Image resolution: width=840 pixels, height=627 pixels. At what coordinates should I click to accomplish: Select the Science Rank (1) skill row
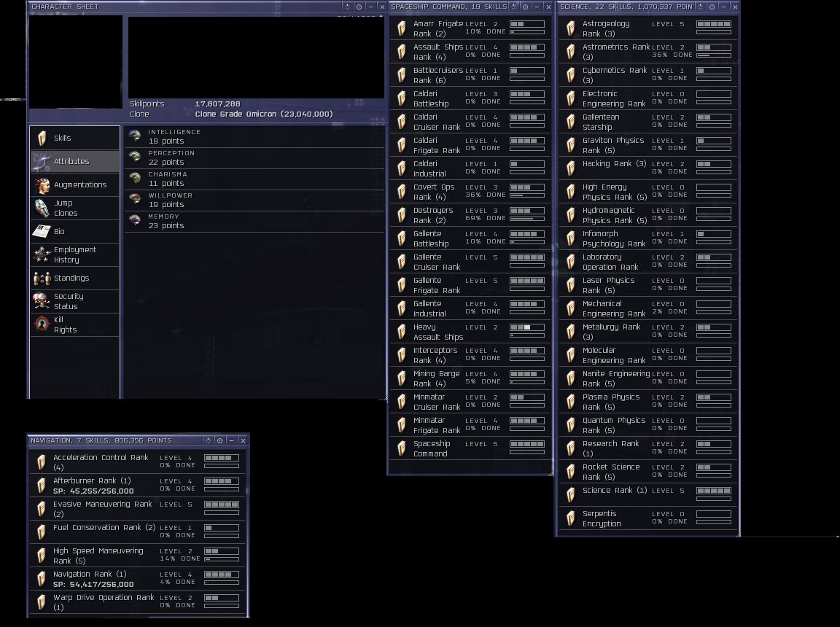click(647, 495)
